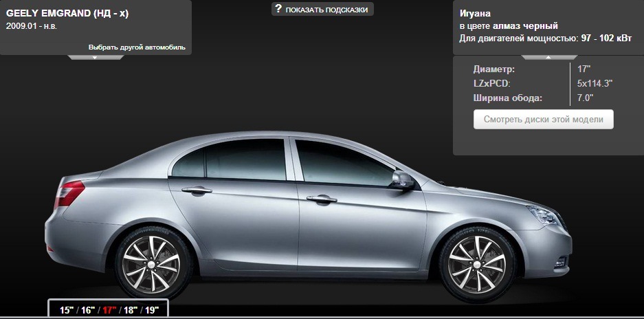Viewport: 644px width, 319px height.
Task: Select 16" wheel diameter
Action: coord(88,310)
